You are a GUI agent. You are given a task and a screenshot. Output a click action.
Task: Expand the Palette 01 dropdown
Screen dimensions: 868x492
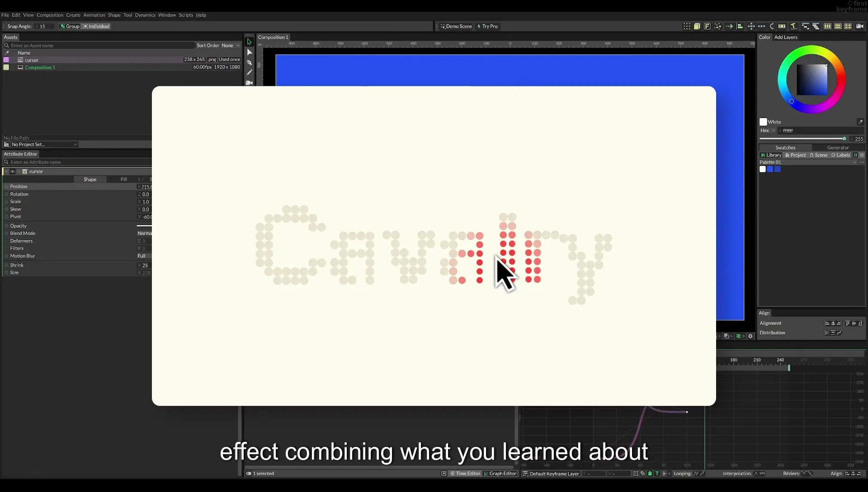(808, 162)
